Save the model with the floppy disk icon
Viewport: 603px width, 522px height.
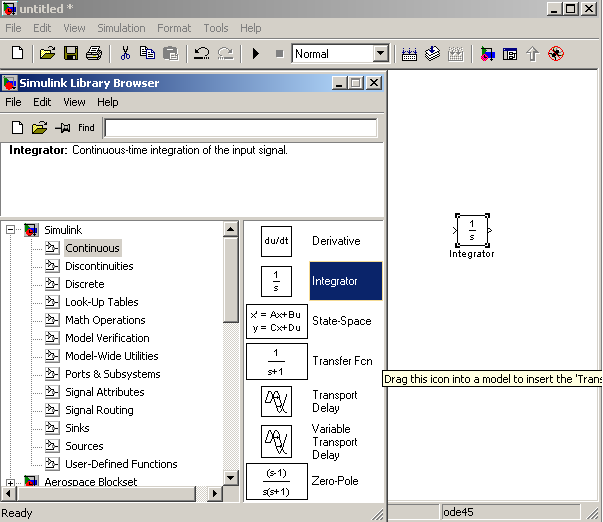tap(71, 53)
